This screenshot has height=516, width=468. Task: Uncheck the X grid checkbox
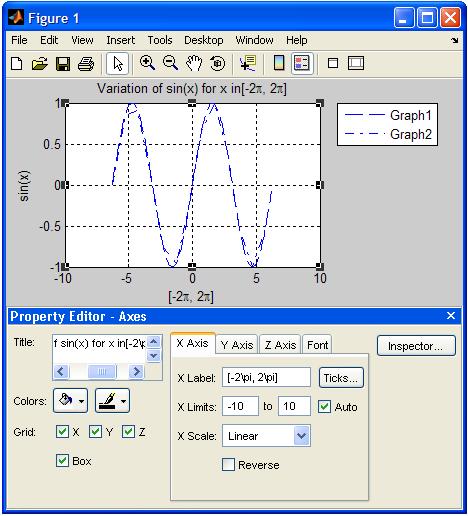(x=62, y=432)
